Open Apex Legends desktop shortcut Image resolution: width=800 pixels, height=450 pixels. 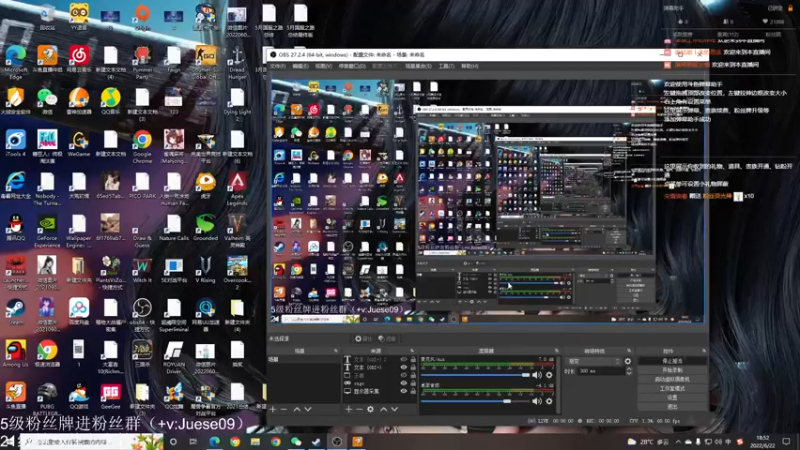point(237,189)
